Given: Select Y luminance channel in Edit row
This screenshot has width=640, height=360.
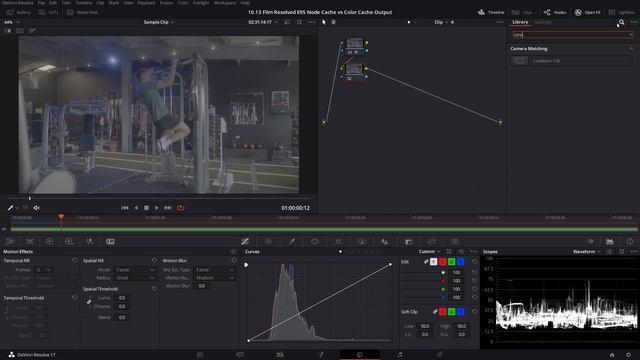Looking at the screenshot, I should click(x=433, y=262).
